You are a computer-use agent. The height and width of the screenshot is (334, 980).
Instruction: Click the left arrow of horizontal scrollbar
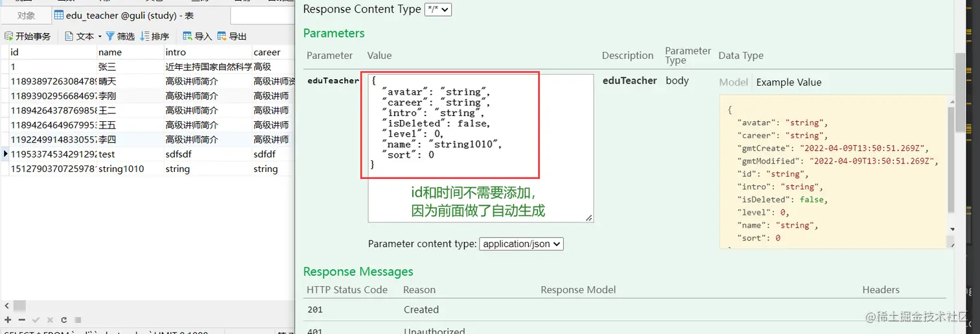coord(6,305)
